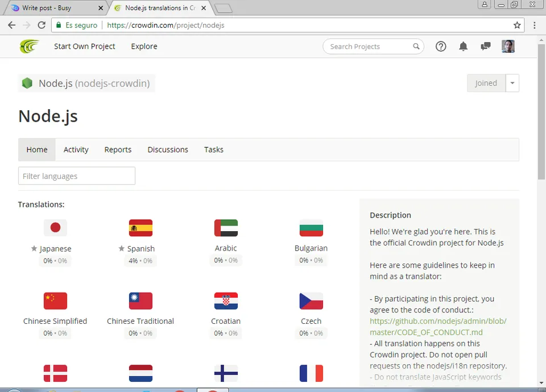
Task: Click the browser address bar URL
Action: 166,25
